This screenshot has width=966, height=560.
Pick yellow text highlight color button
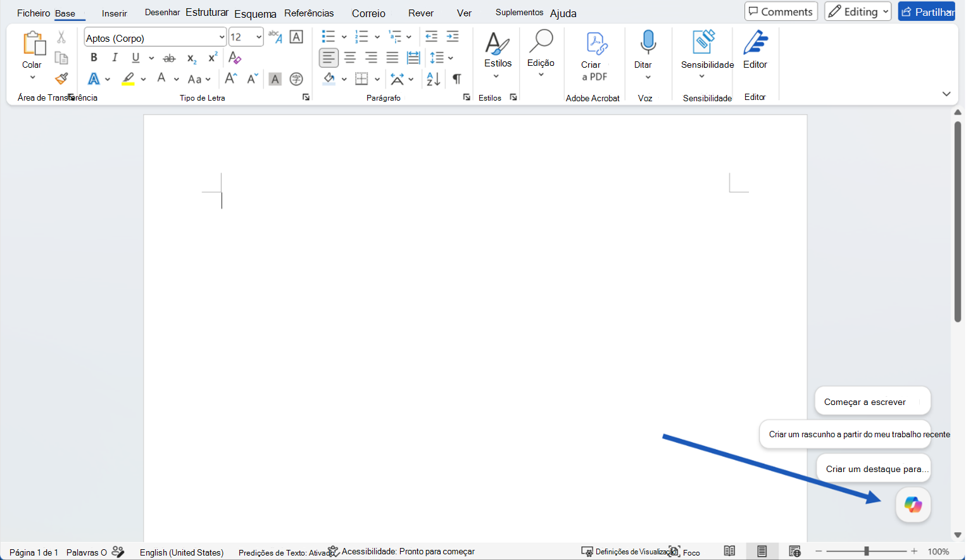129,79
